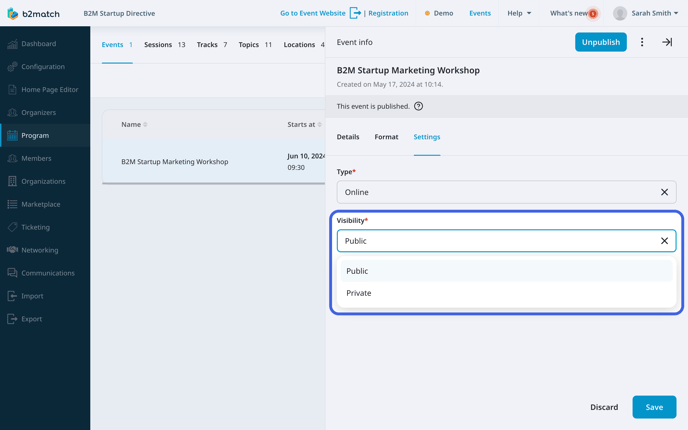Choose the Public visibility option
The height and width of the screenshot is (430, 688).
pyautogui.click(x=506, y=271)
